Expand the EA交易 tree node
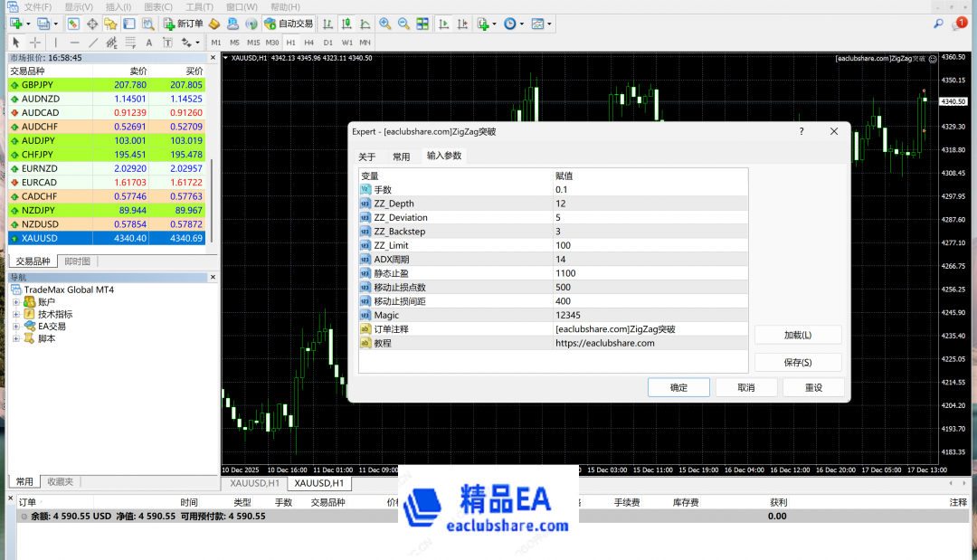The image size is (977, 560). 16,327
